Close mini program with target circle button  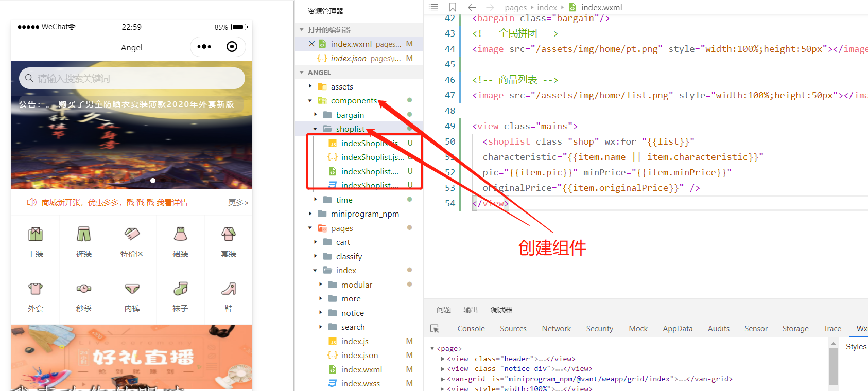[x=232, y=47]
